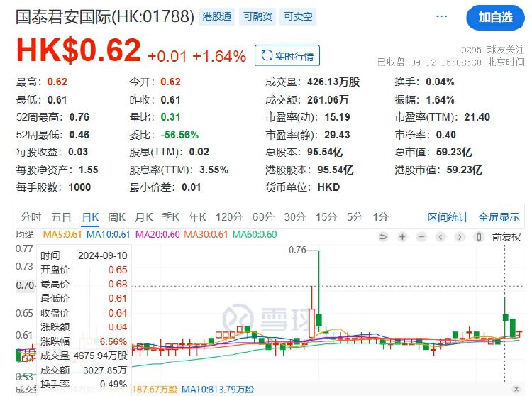Click the HK$0.62 price
The height and width of the screenshot is (396, 532).
pyautogui.click(x=78, y=50)
